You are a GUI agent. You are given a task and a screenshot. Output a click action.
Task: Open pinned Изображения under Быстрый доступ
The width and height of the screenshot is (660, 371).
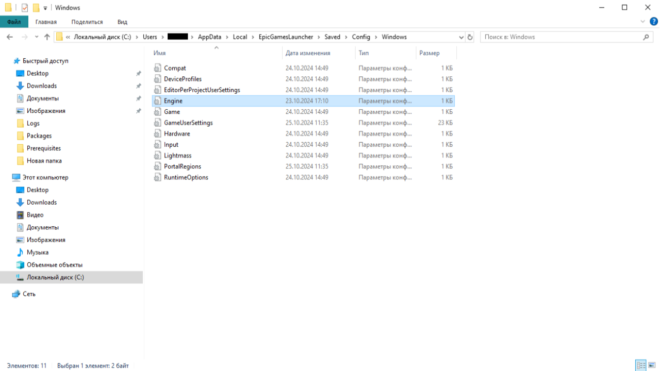click(x=46, y=111)
